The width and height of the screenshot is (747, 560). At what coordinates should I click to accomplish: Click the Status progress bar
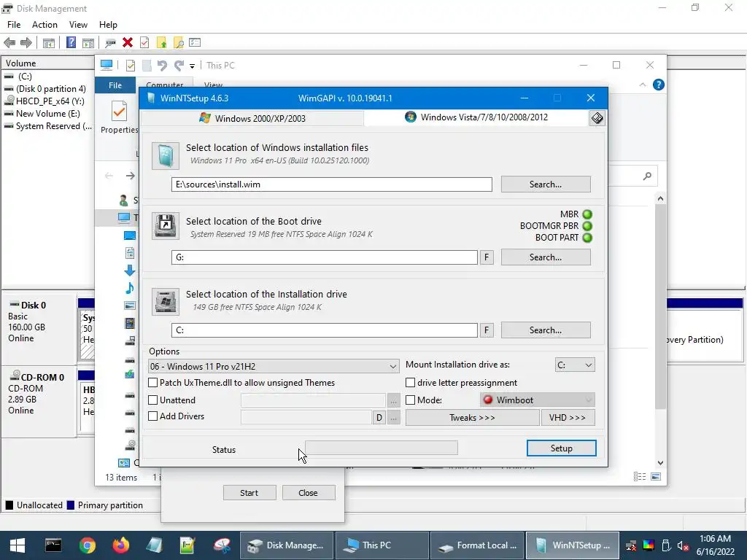click(381, 448)
